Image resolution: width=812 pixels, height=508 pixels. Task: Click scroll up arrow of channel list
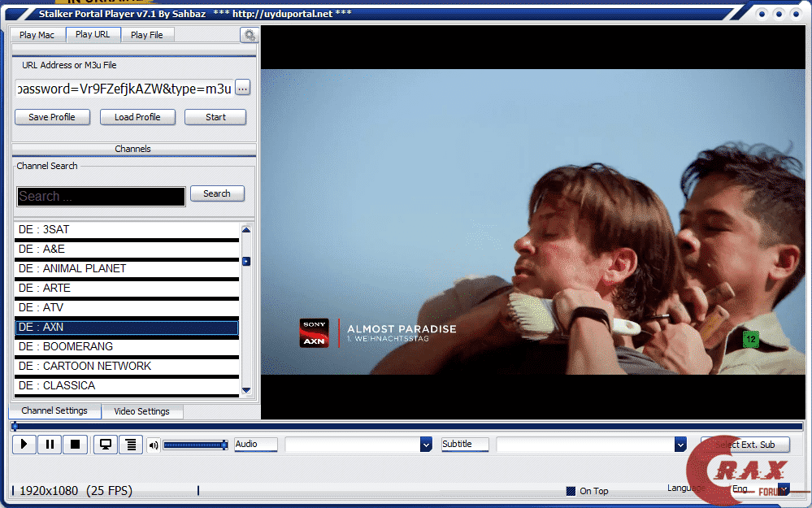[x=246, y=229]
